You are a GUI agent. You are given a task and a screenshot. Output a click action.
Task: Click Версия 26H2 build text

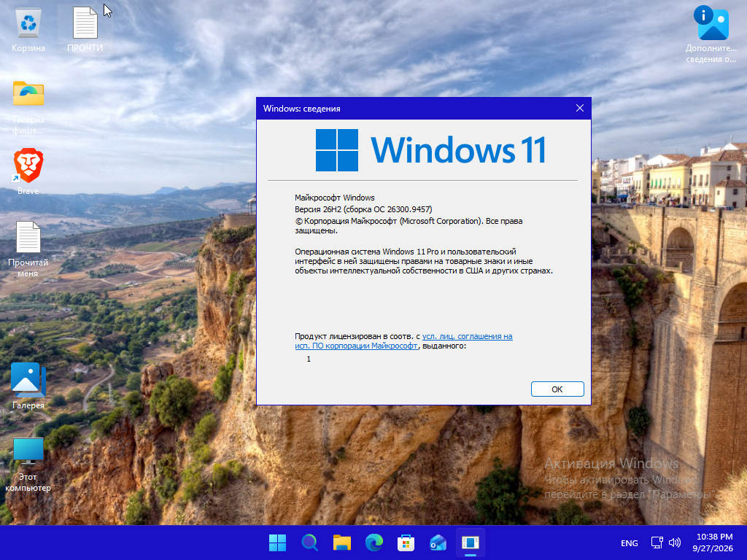(363, 209)
